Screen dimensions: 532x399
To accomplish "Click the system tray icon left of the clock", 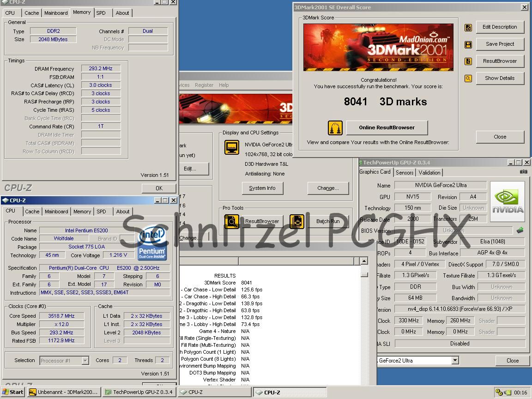I will [x=507, y=393].
